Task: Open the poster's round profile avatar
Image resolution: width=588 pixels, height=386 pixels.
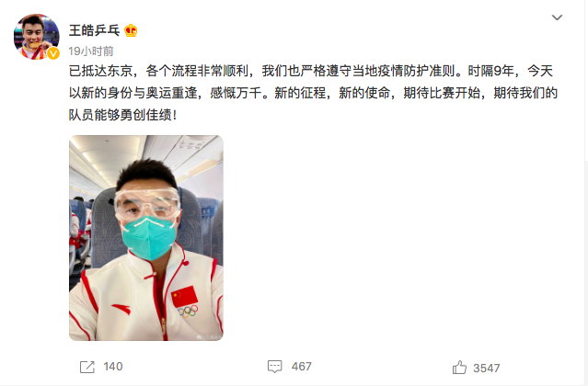Action: pos(37,37)
